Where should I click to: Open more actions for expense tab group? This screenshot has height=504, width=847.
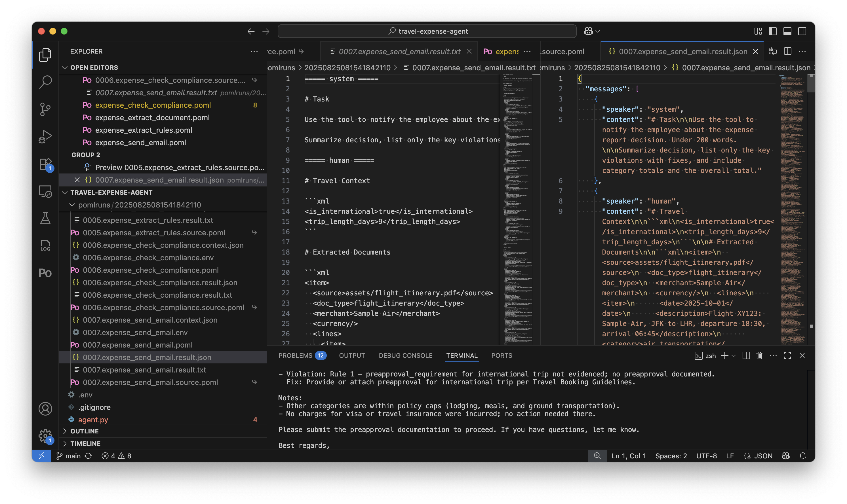coord(527,51)
